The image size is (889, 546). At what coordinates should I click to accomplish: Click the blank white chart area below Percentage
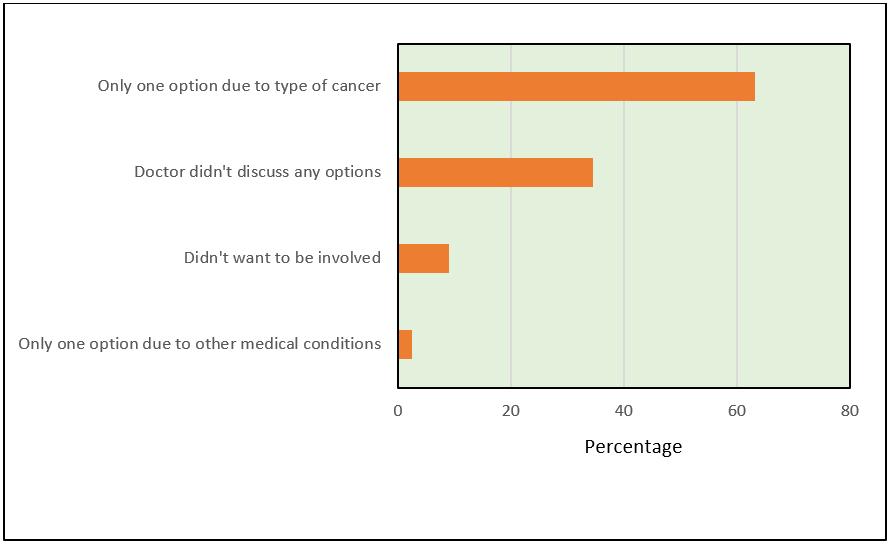click(x=633, y=500)
